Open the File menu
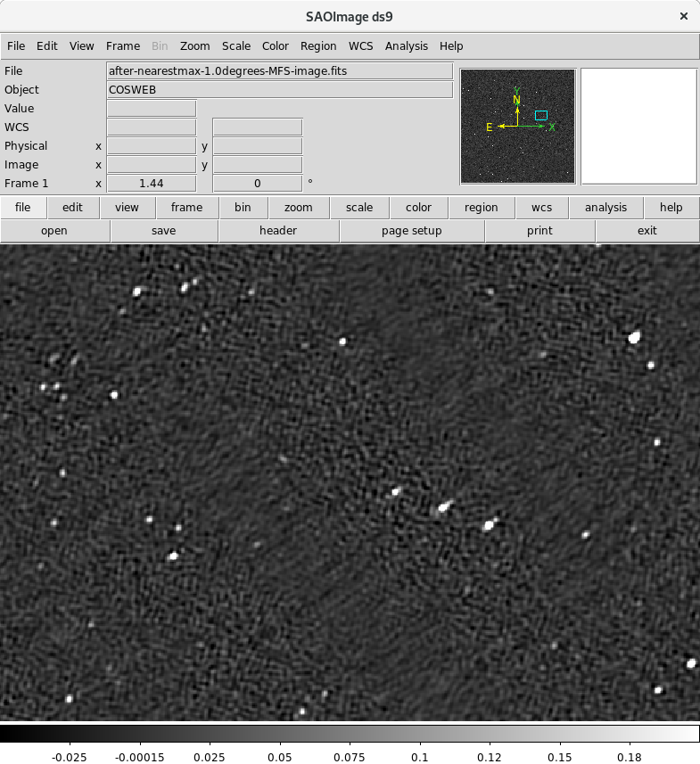700x764 pixels. (x=16, y=46)
